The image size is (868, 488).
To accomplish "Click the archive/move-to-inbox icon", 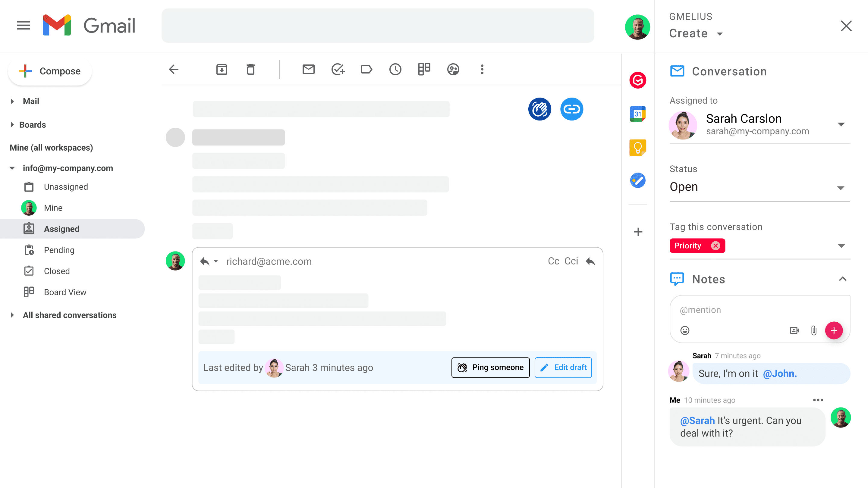I will click(x=222, y=69).
